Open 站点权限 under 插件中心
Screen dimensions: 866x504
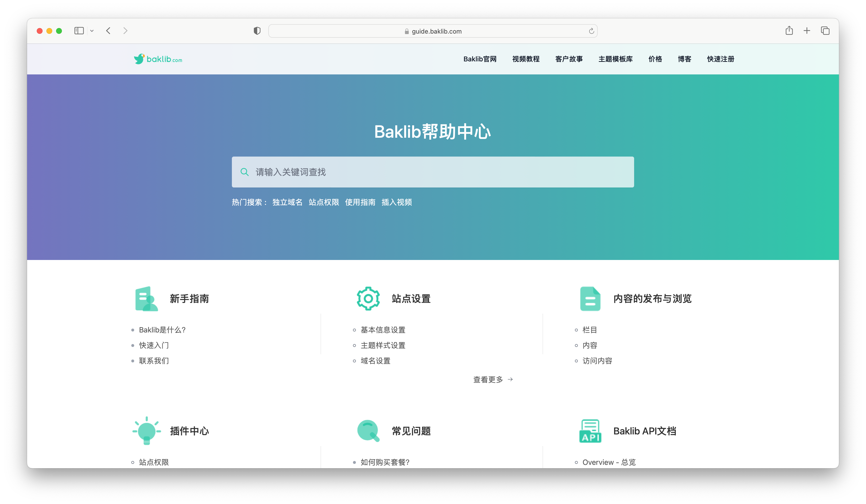point(154,462)
